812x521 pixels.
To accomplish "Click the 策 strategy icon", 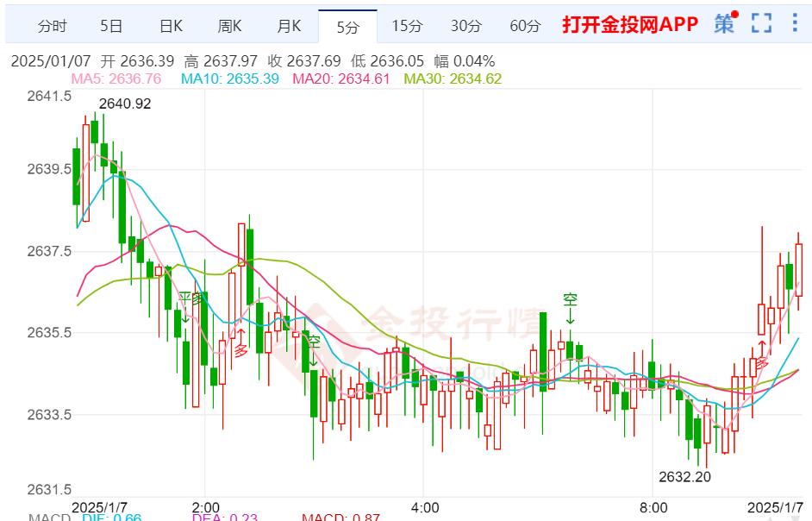I will (x=726, y=23).
